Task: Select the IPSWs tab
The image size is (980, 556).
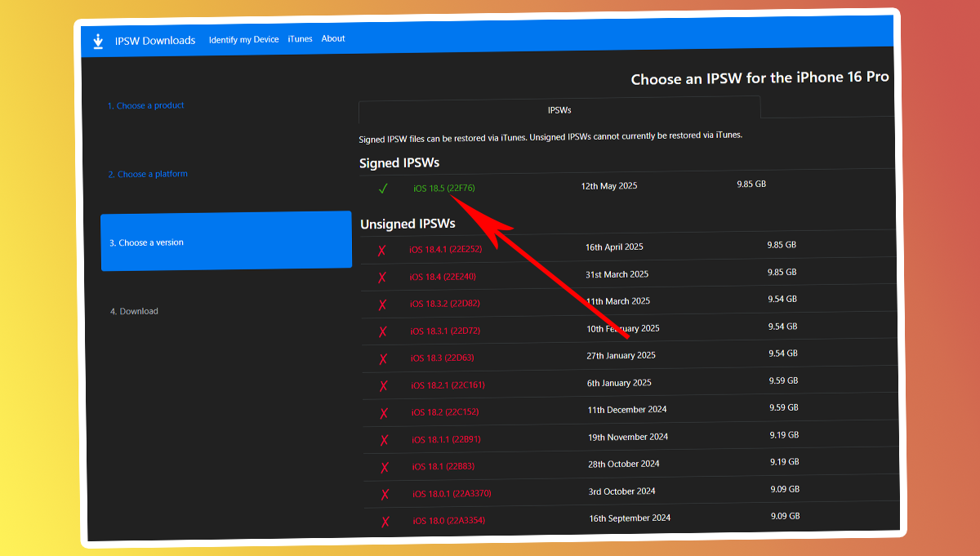Action: coord(559,109)
